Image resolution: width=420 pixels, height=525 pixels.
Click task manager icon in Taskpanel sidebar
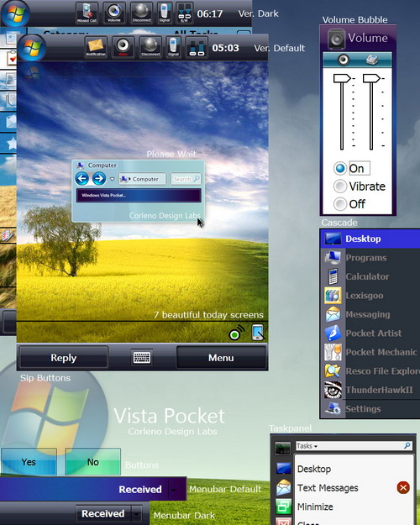(x=283, y=448)
